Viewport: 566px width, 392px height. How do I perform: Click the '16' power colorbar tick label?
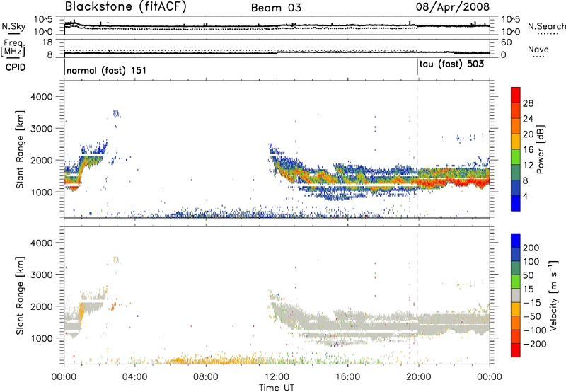click(528, 150)
